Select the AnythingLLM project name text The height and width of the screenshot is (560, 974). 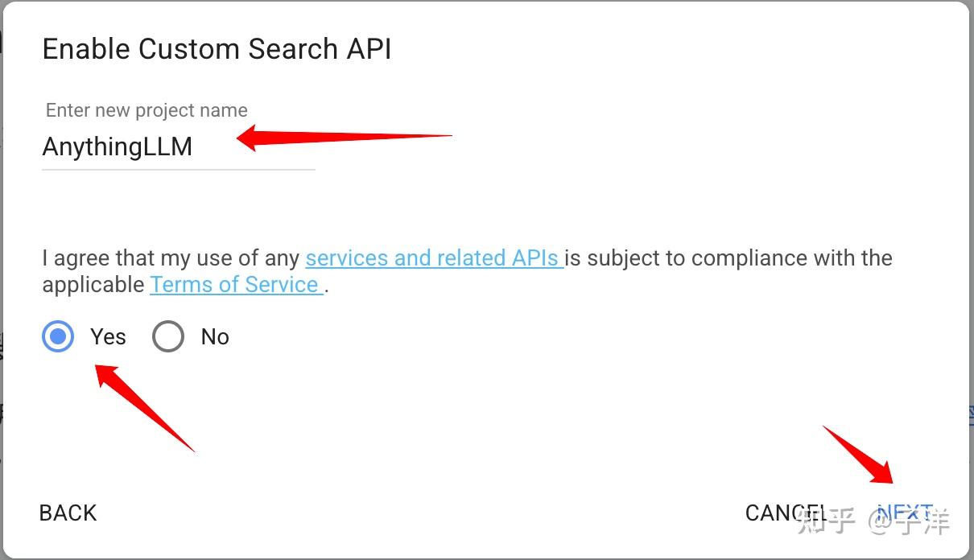[118, 147]
